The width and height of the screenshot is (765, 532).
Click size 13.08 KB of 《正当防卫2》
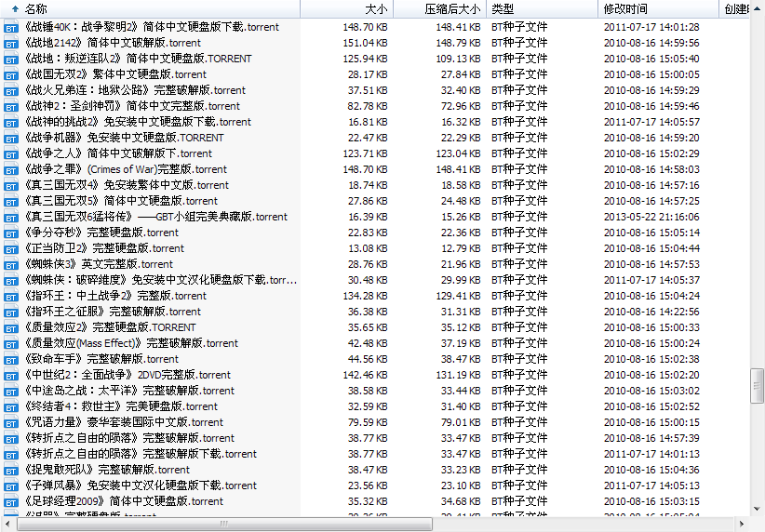[x=368, y=248]
